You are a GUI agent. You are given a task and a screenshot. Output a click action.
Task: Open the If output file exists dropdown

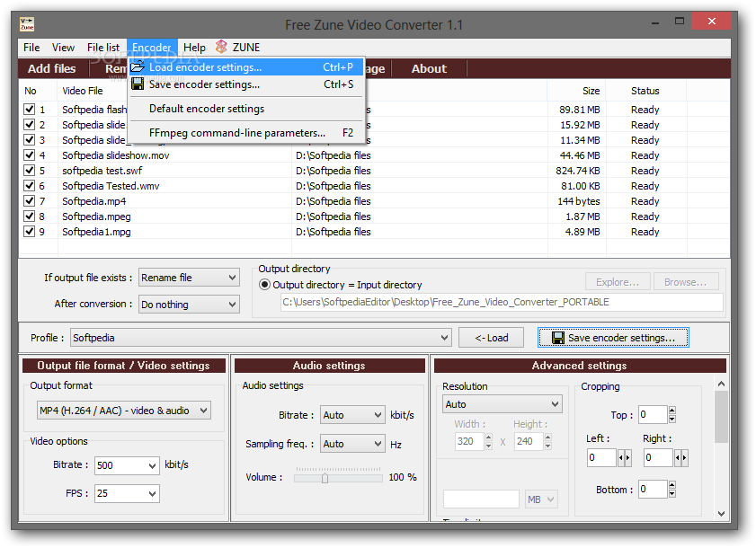point(189,278)
